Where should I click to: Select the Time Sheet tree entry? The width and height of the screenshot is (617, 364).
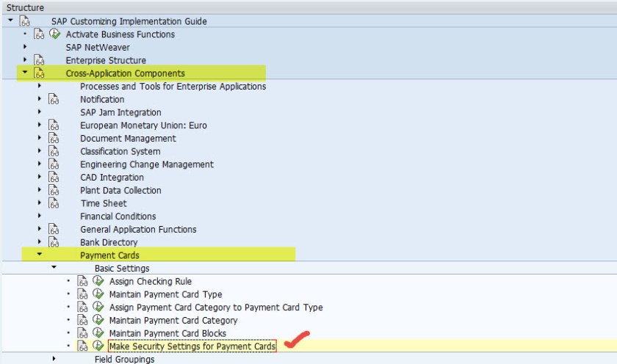(104, 203)
